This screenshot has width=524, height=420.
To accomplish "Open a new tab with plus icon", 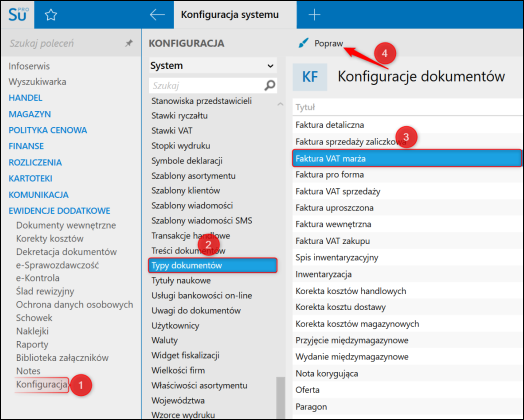I will [314, 15].
